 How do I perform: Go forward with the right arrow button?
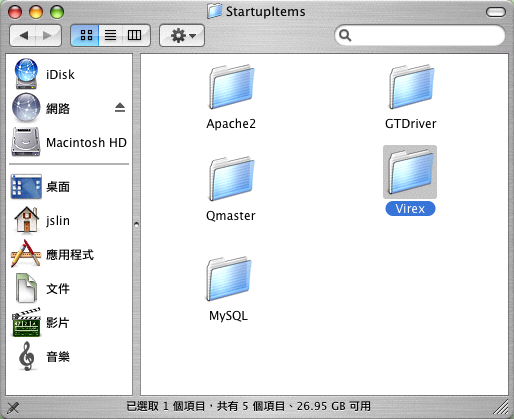click(48, 35)
